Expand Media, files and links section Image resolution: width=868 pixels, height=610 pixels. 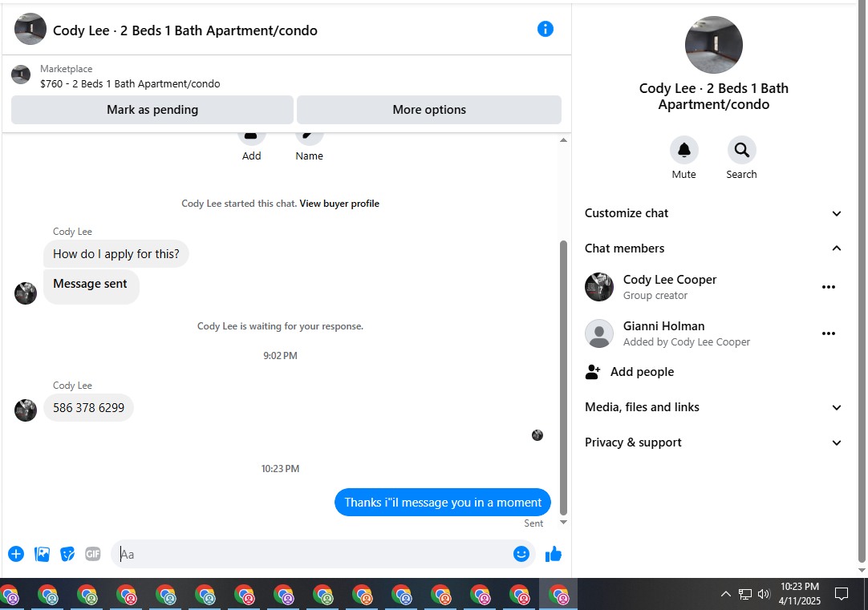tap(713, 407)
